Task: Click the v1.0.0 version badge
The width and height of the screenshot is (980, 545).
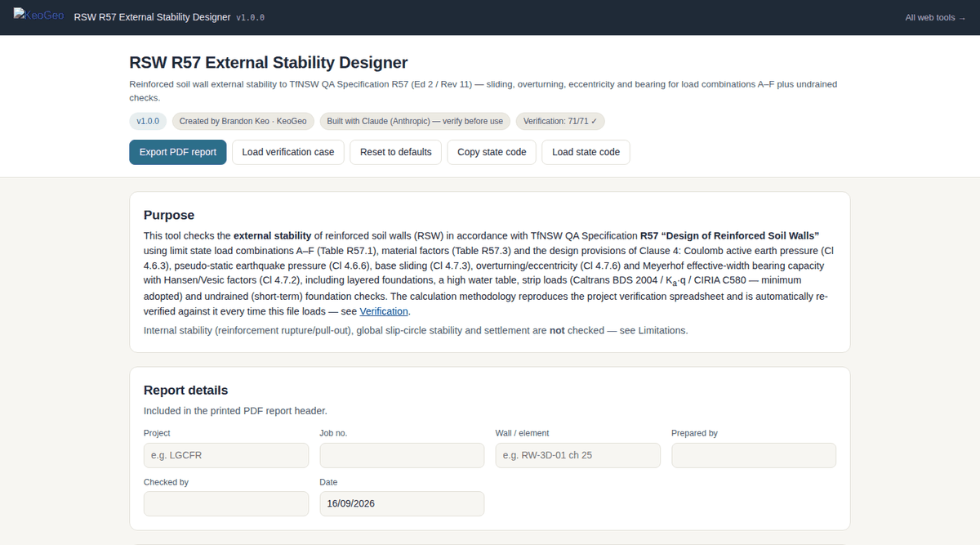Action: coord(148,121)
